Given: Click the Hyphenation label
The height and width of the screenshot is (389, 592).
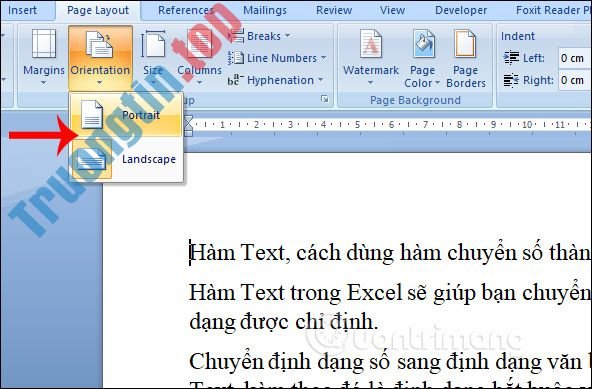Looking at the screenshot, I should (281, 80).
